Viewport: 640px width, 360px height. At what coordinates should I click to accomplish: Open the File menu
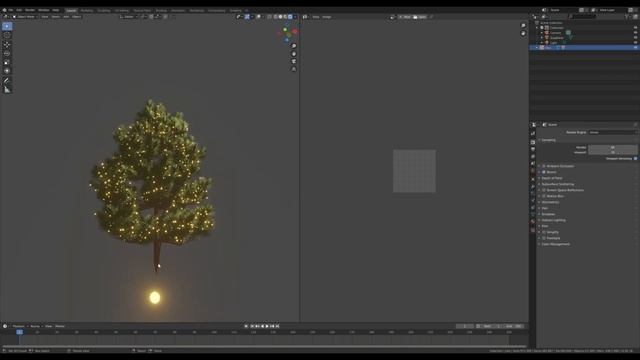coord(11,10)
